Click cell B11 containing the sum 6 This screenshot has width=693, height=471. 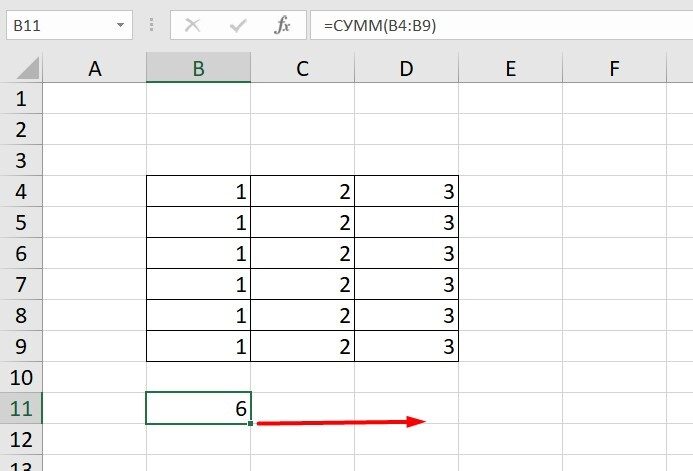198,408
